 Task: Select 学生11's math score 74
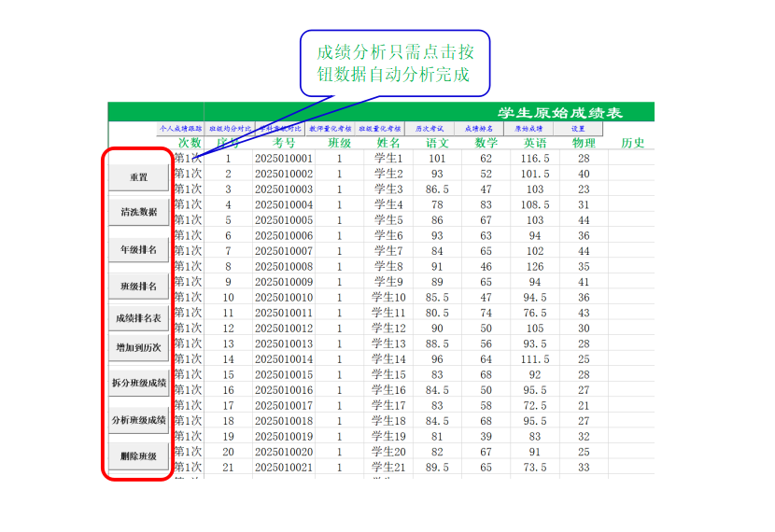486,314
